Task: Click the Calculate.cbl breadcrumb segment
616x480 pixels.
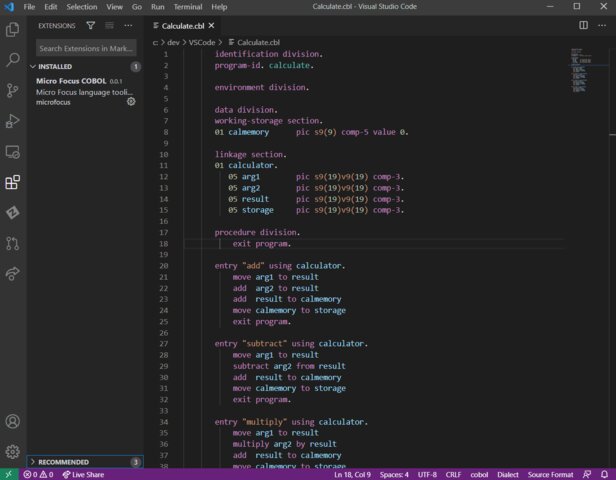Action: point(255,42)
